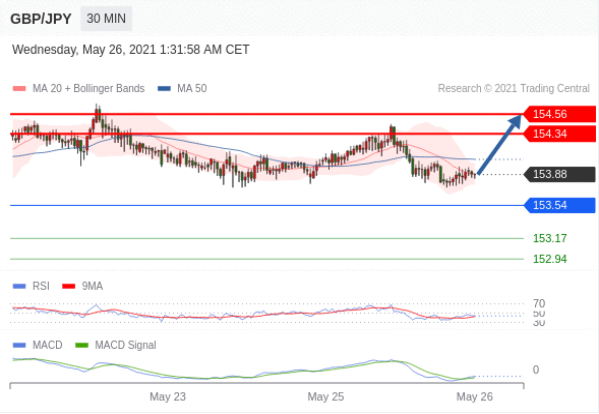This screenshot has height=414, width=599.
Task: Click the green MACD Signal legend swatch
Action: [x=82, y=345]
